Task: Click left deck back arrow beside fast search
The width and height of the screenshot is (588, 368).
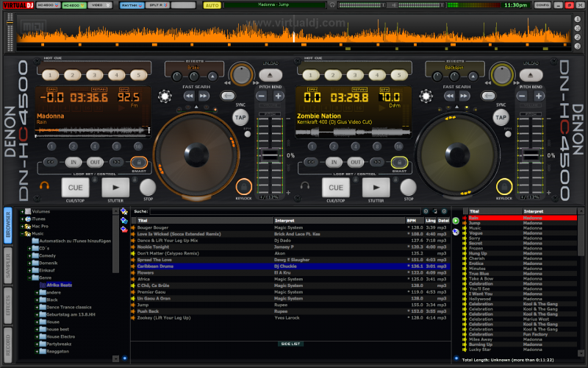Action: [228, 96]
